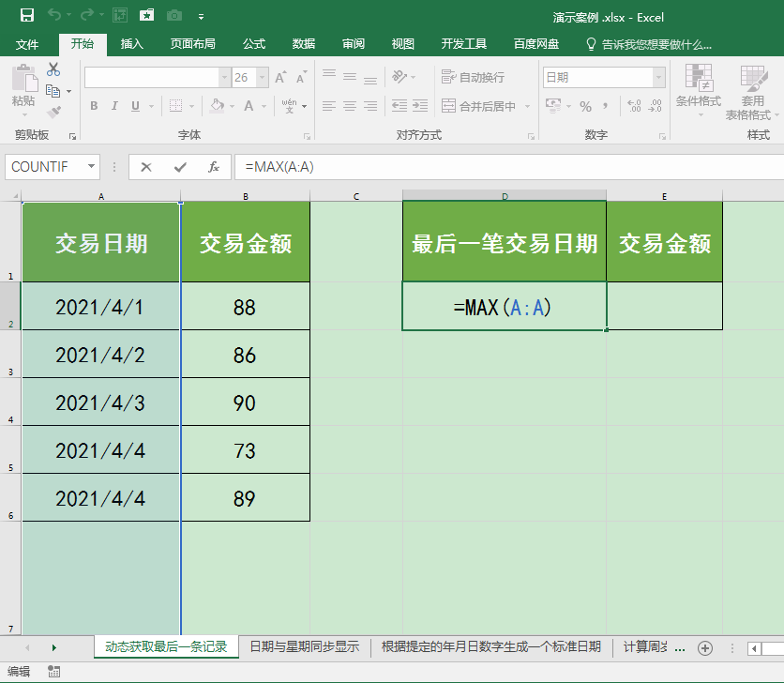The image size is (784, 683).
Task: Open the 开发工具 ribbon tab
Action: point(464,44)
